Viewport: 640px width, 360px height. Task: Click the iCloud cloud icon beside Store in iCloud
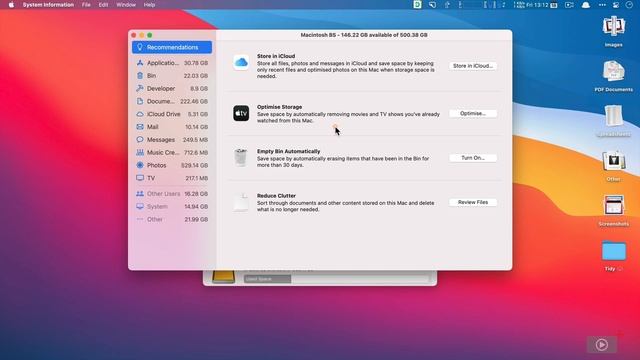[241, 62]
